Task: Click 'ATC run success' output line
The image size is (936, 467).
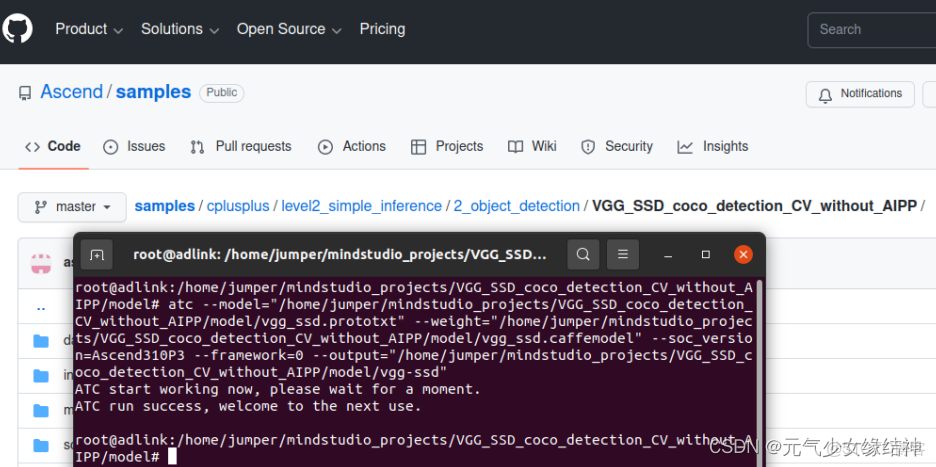Action: 248,407
